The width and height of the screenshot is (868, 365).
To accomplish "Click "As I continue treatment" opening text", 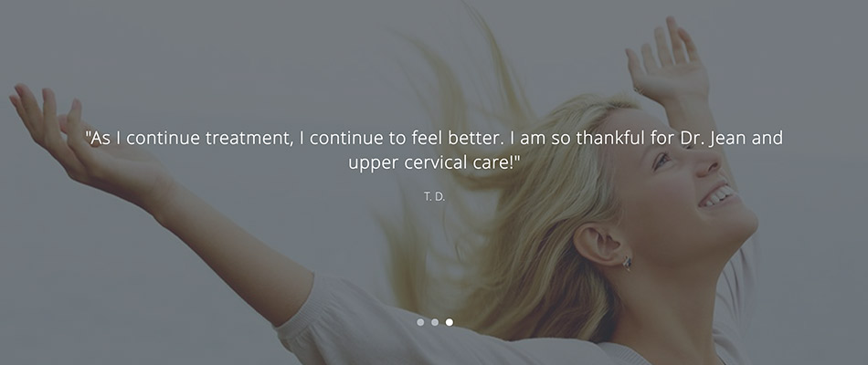I will (x=188, y=138).
